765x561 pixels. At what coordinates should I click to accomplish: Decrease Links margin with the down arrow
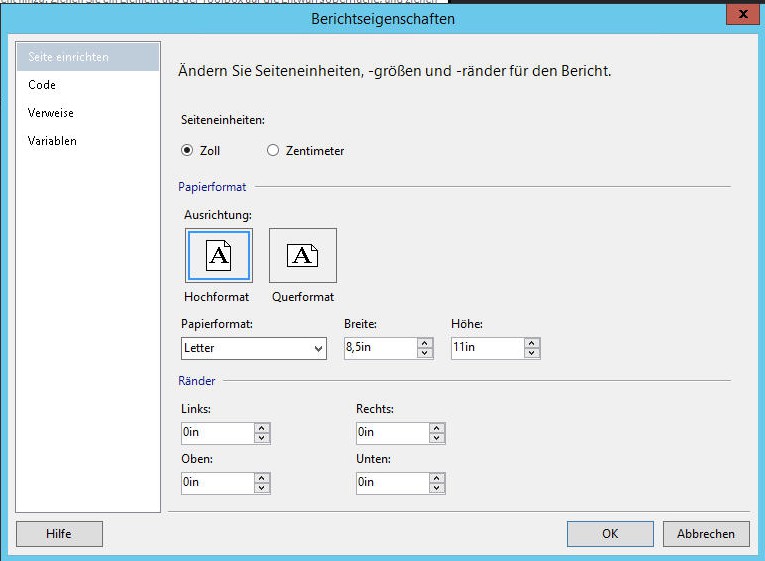262,438
